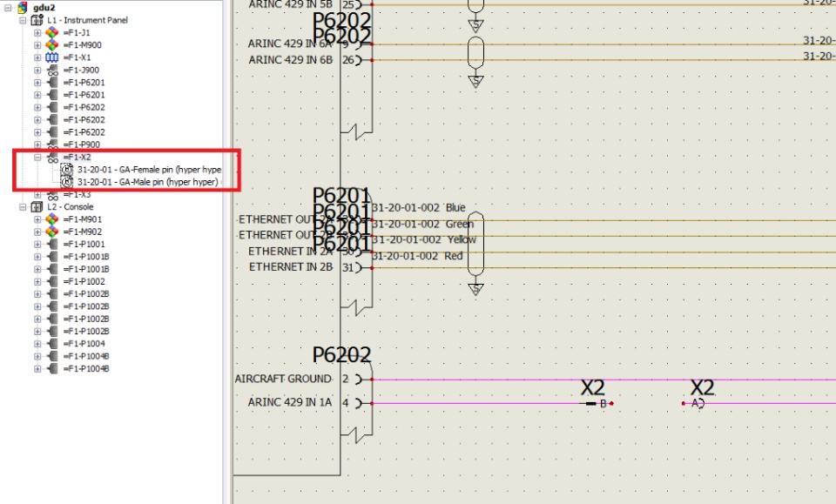Select the =F1-M901 tree label

[x=83, y=219]
